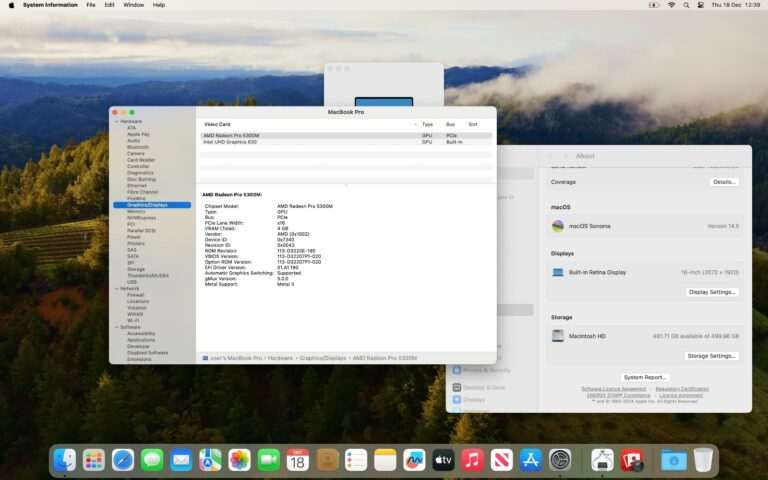Open Control Center in menu bar
The image size is (768, 480).
click(x=701, y=5)
